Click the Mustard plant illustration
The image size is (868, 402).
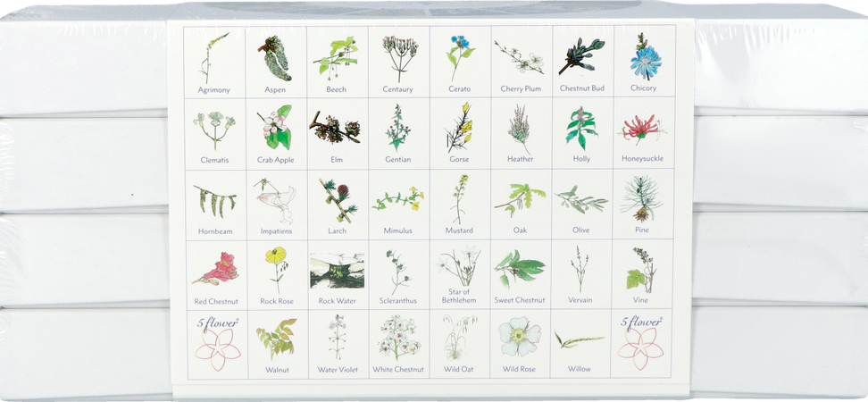[459, 199]
